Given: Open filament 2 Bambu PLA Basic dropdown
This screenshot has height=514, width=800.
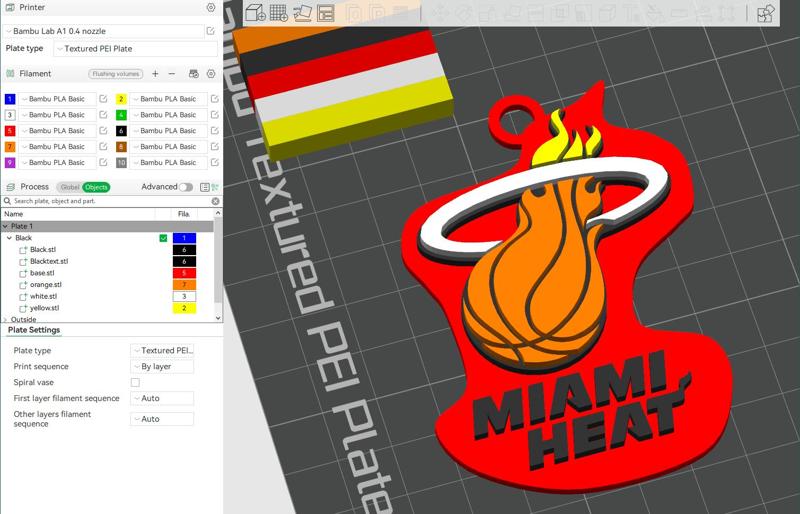Looking at the screenshot, I should 168,99.
